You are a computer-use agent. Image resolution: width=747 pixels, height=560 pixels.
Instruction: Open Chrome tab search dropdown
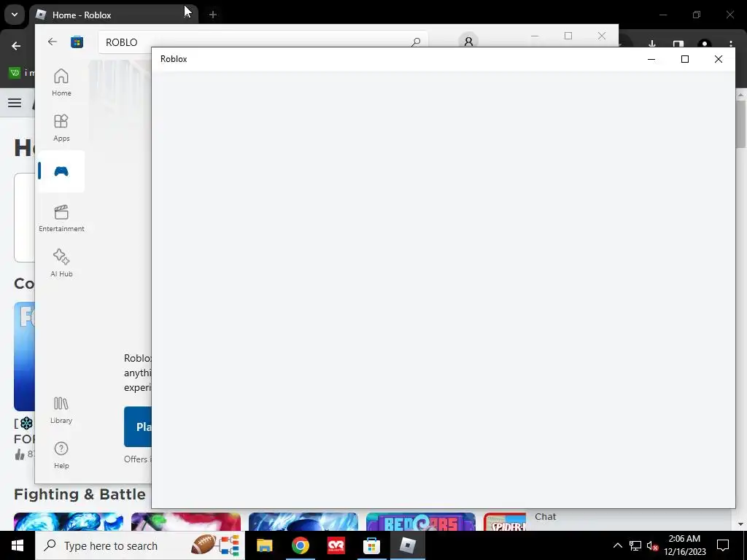[x=15, y=15]
